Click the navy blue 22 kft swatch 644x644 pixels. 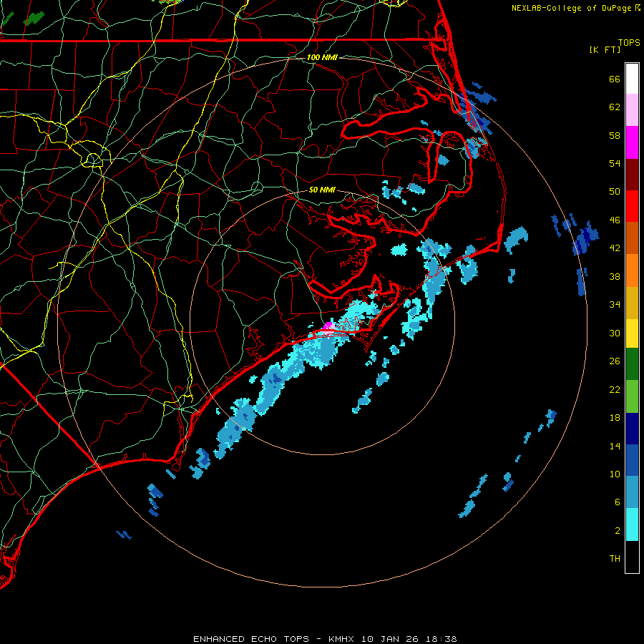[632, 429]
